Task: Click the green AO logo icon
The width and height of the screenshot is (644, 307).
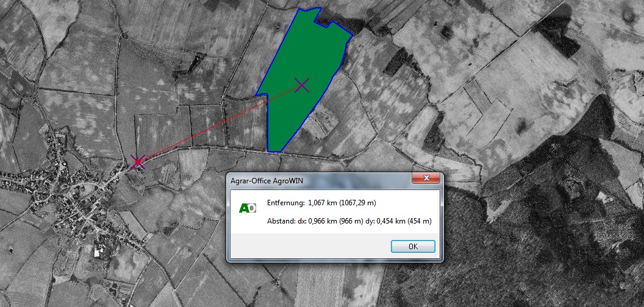Action: point(247,208)
